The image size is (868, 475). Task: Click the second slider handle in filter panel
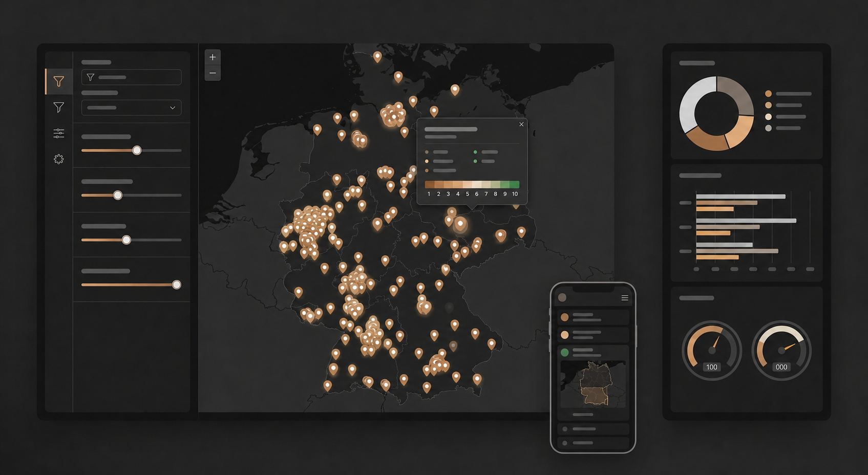[x=118, y=195]
